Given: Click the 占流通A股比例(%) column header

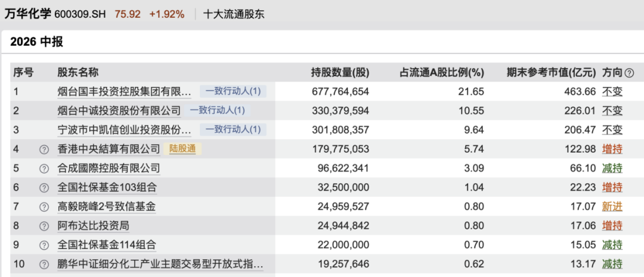Looking at the screenshot, I should click(442, 73).
